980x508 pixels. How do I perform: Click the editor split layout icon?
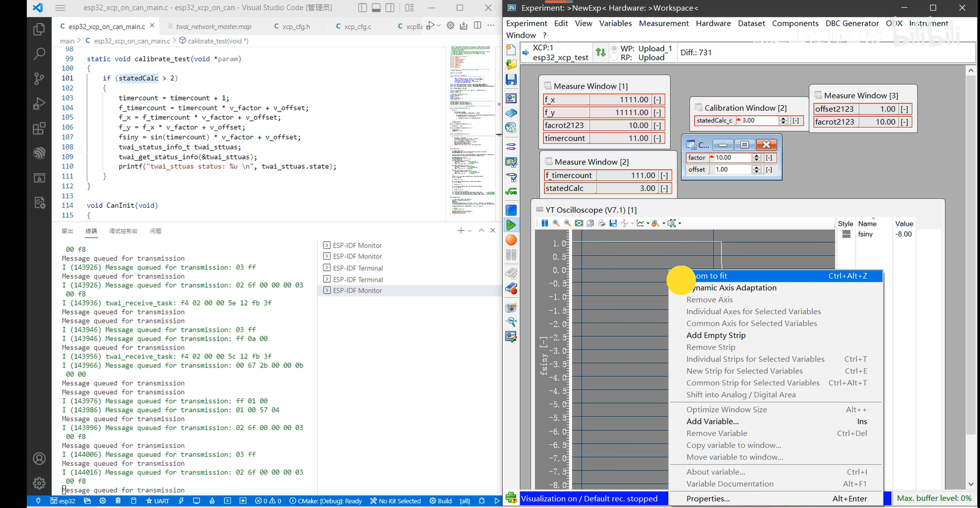477,26
